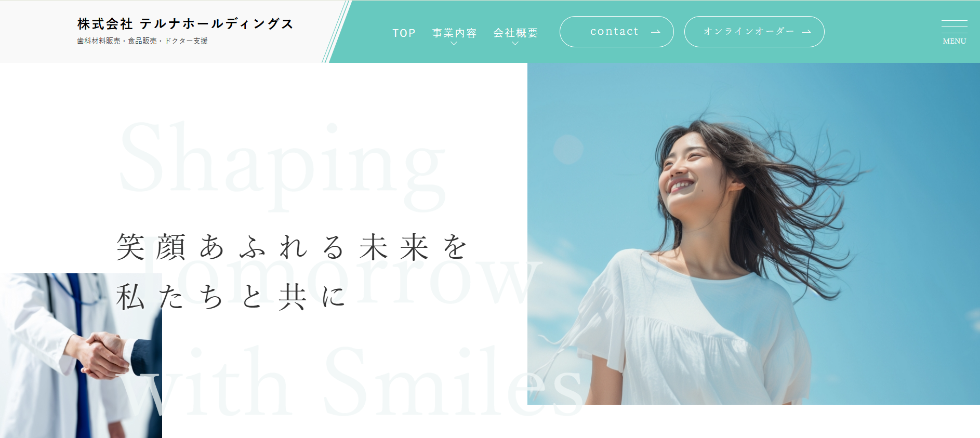Open the オンラインオーダー button
This screenshot has width=980, height=438.
click(754, 32)
